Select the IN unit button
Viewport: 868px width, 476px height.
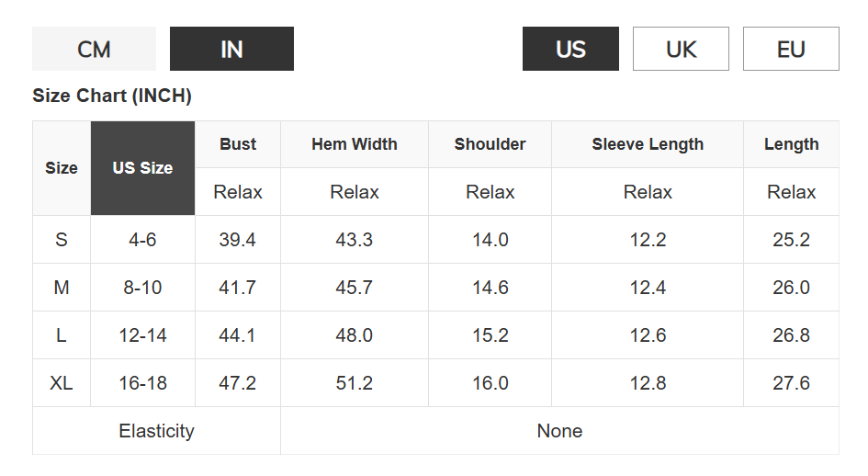[231, 49]
